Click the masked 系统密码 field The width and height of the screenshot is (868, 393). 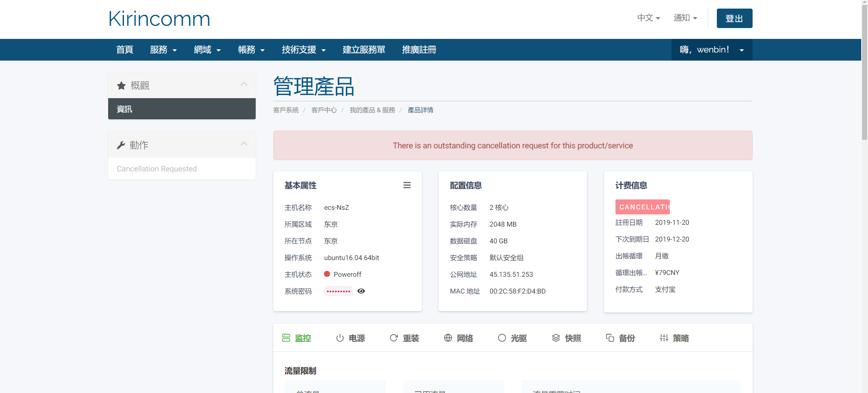coord(339,291)
